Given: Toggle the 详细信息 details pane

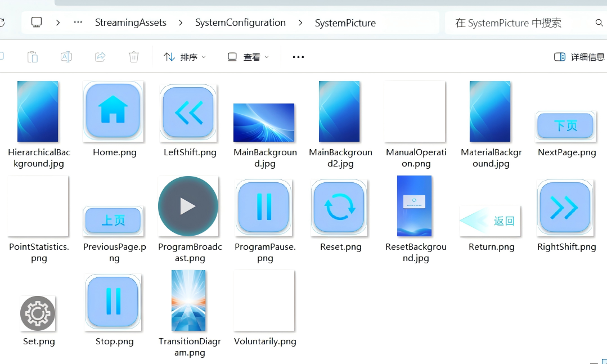Looking at the screenshot, I should click(x=579, y=57).
